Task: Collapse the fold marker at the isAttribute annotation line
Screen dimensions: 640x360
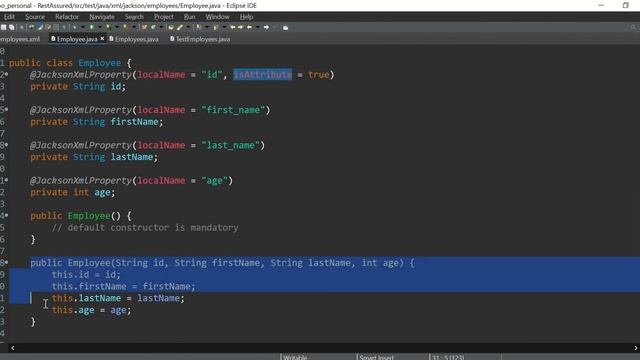Action: 6,75
